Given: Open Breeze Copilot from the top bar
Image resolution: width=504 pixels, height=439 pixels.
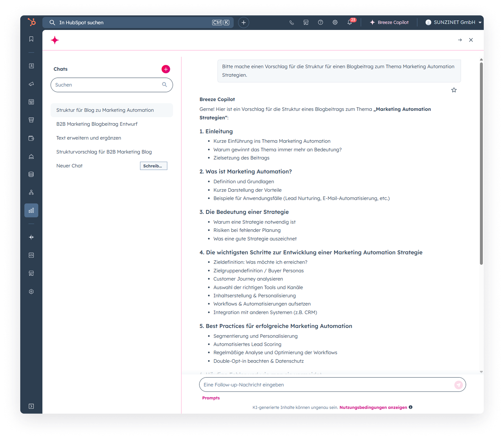Looking at the screenshot, I should [389, 22].
